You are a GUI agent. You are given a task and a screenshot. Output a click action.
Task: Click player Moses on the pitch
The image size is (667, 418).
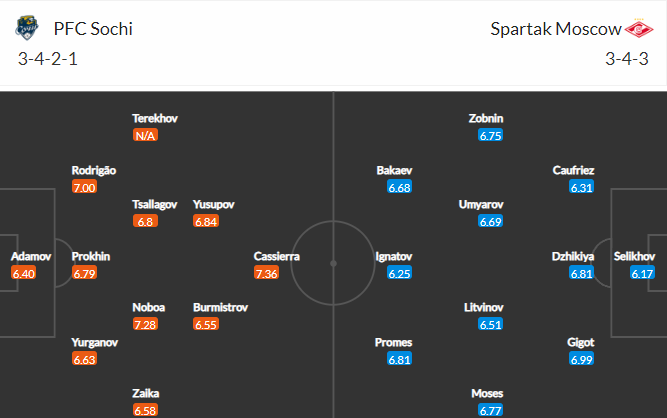[486, 393]
